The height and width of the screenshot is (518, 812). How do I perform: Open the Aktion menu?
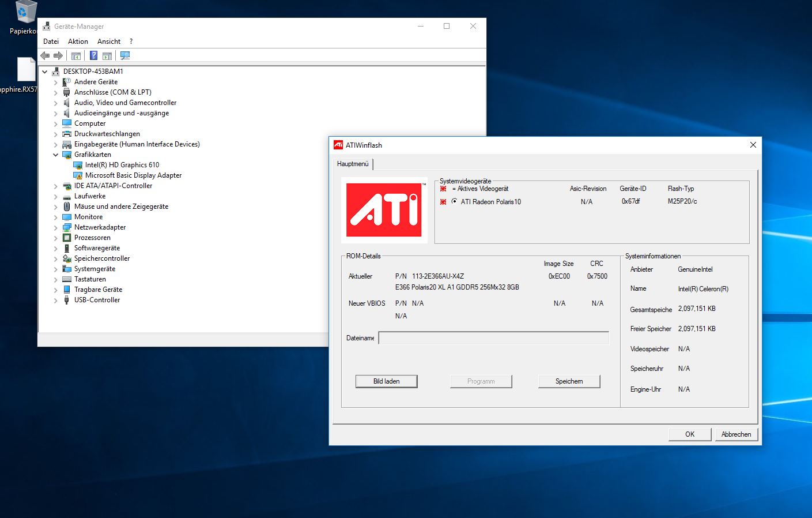click(78, 42)
